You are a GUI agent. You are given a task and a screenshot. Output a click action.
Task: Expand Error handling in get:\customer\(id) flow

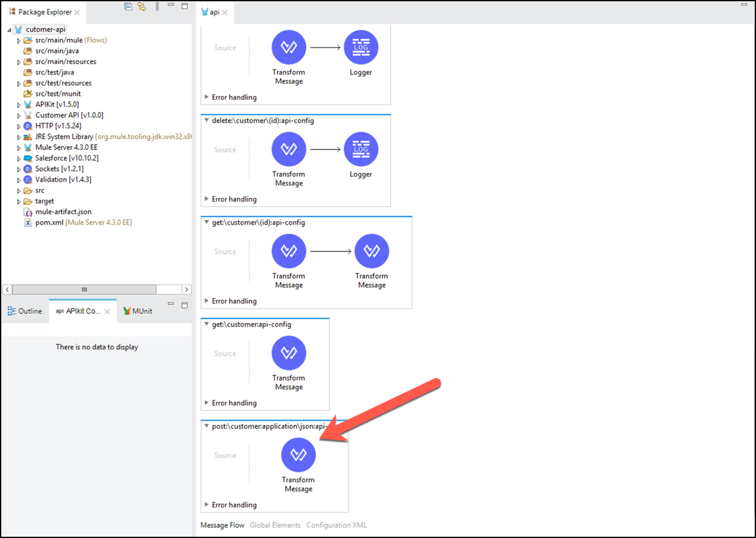pos(207,301)
